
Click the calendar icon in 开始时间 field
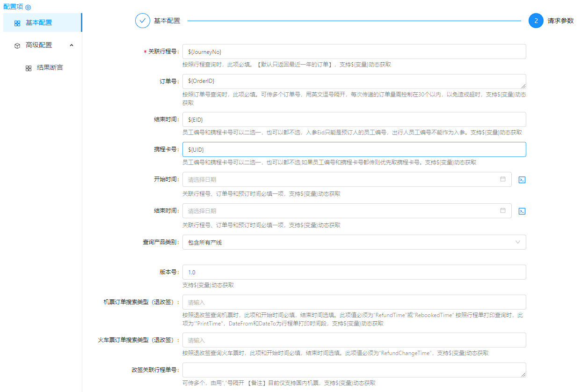click(x=503, y=179)
